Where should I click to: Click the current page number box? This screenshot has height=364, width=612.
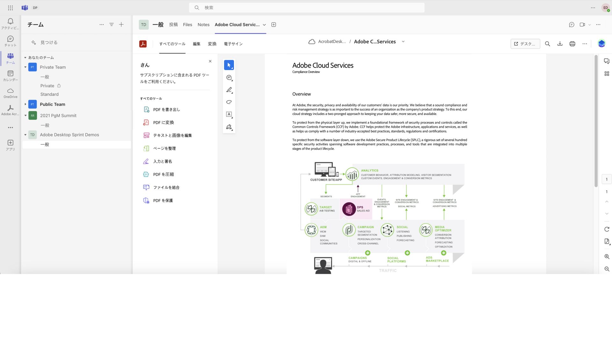point(607,179)
